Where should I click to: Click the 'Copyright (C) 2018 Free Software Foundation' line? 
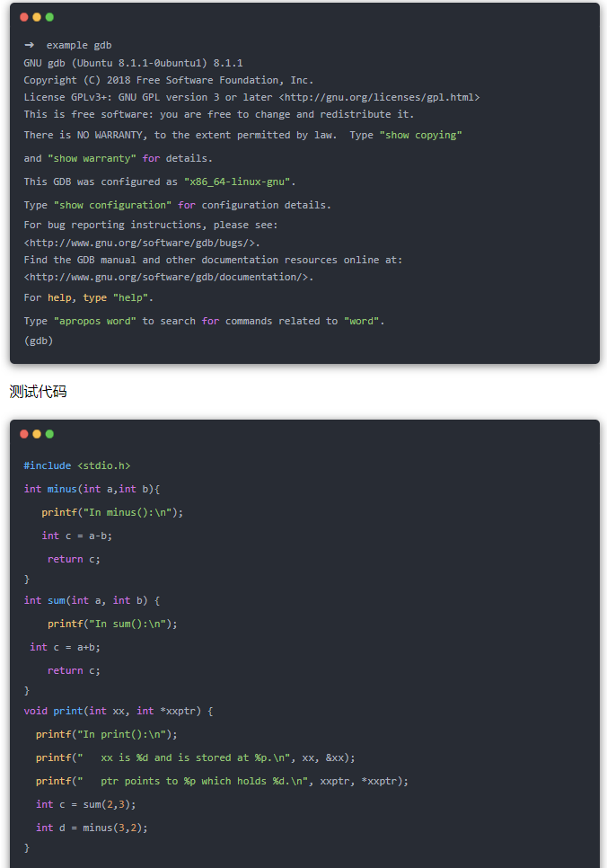tap(169, 80)
